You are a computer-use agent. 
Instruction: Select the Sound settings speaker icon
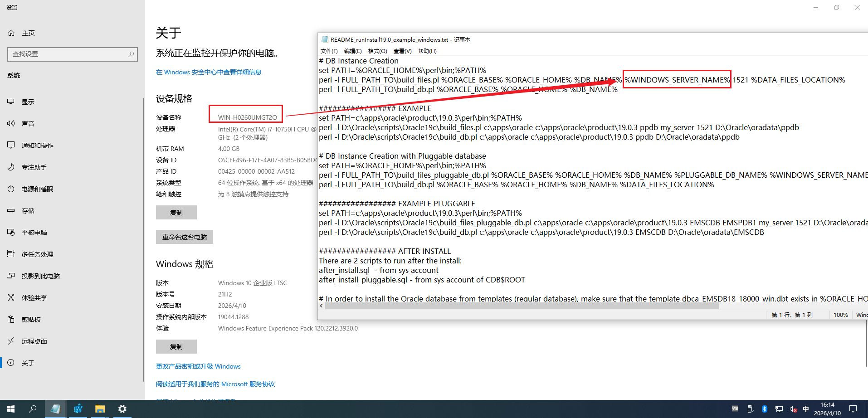[11, 124]
